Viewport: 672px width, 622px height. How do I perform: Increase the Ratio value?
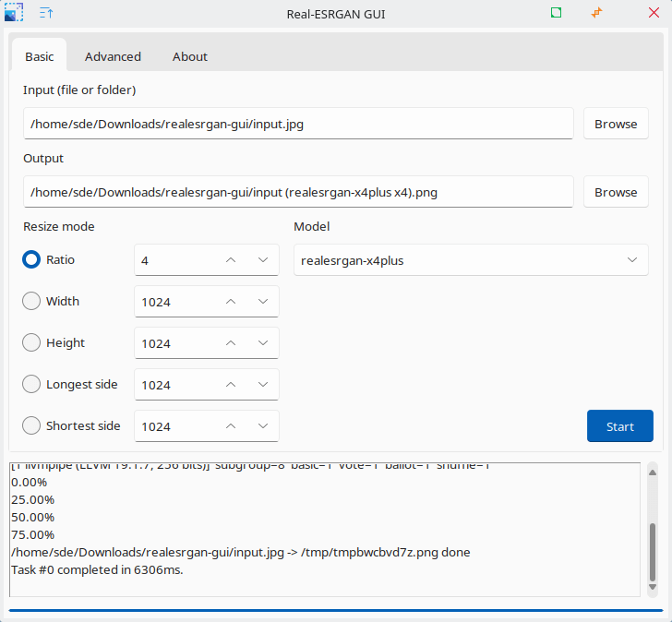pyautogui.click(x=231, y=260)
